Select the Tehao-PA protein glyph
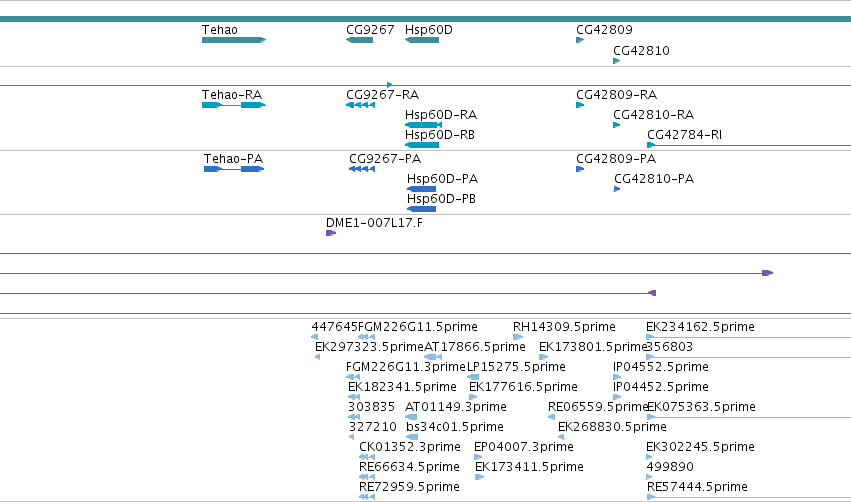 click(234, 169)
